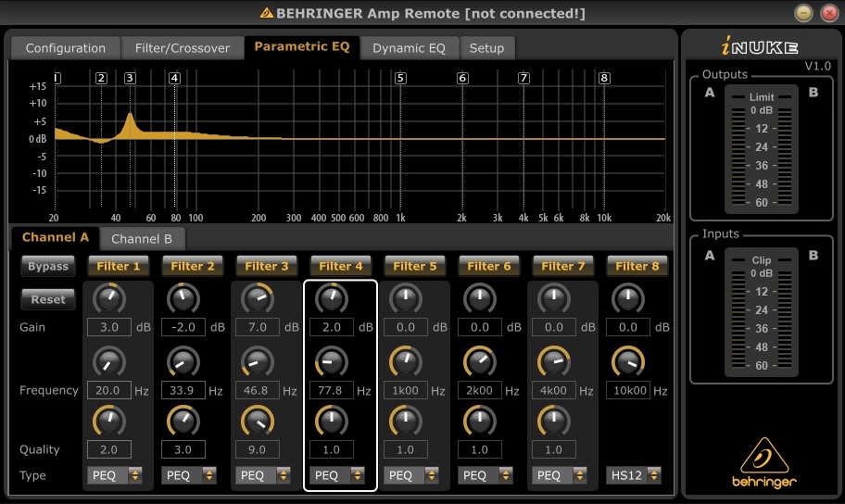Screen dimensions: 845x504
Task: Minimize the Amp Remote window
Action: [x=803, y=13]
